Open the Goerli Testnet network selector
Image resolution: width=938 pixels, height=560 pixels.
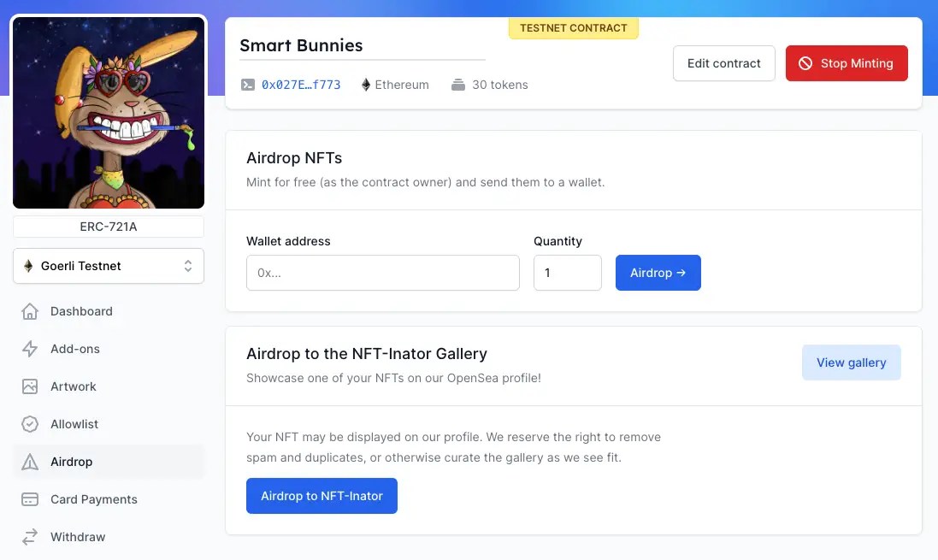(108, 266)
